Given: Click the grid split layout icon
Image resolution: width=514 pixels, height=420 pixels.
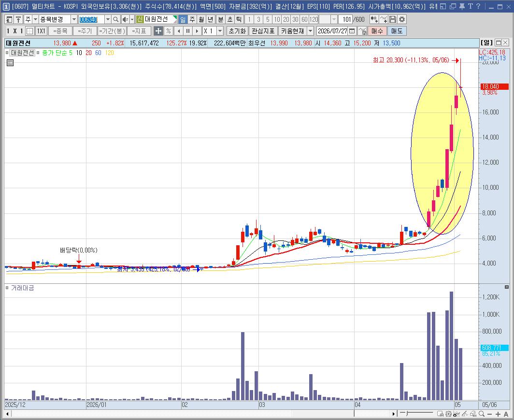Looking at the screenshot, I should [x=30, y=31].
